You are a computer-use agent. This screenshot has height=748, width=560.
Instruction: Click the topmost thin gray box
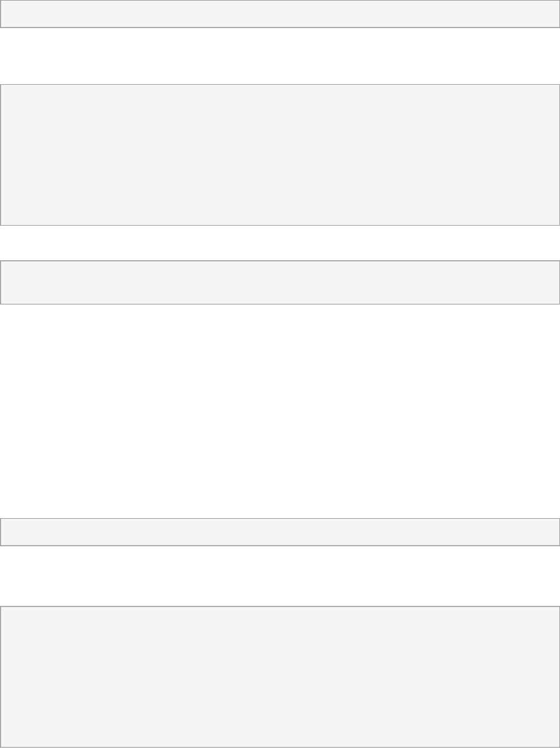click(280, 14)
